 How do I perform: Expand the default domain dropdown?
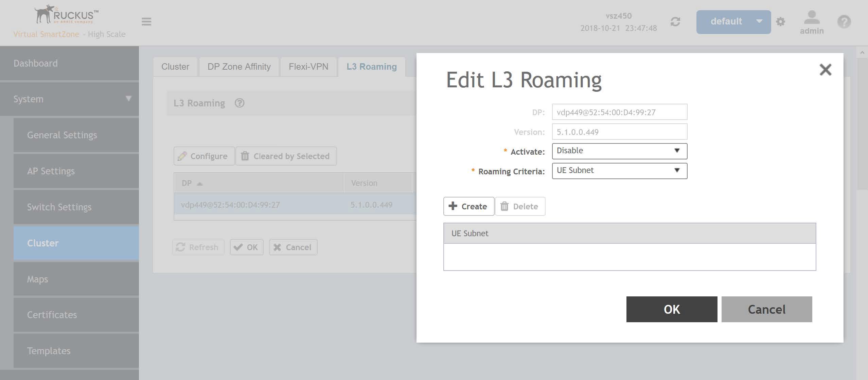733,22
